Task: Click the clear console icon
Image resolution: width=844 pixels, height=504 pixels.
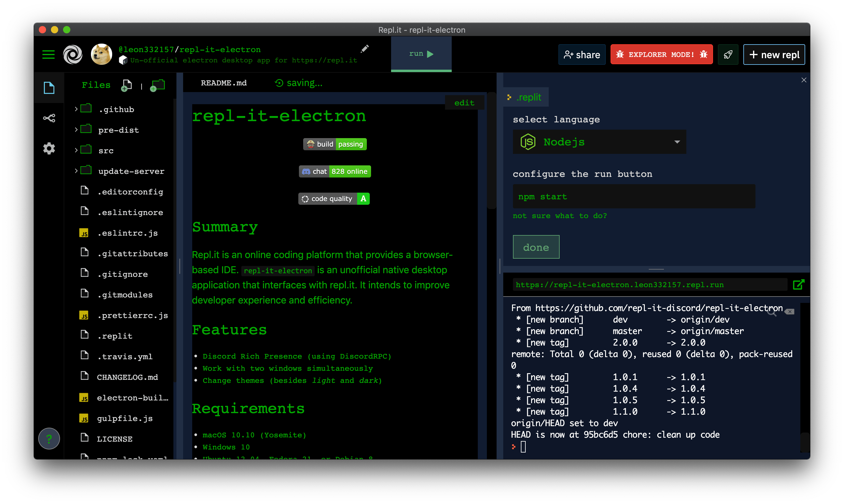Action: (x=789, y=312)
